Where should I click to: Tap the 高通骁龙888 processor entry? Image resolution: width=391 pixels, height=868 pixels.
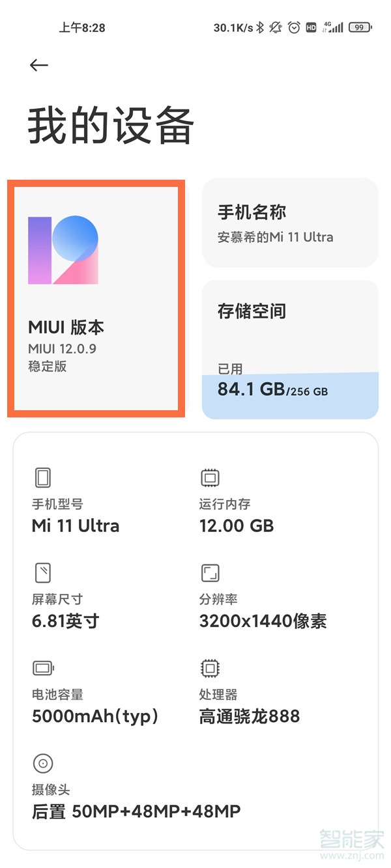[250, 717]
